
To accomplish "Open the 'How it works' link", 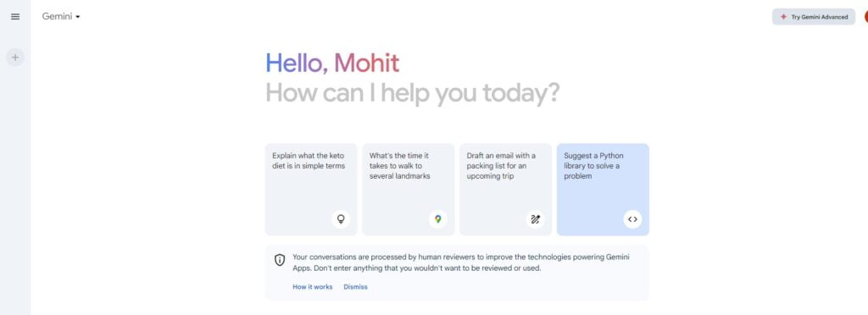I will [x=312, y=287].
